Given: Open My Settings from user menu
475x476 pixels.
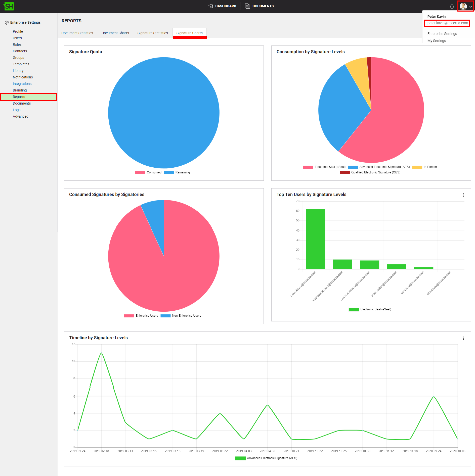Looking at the screenshot, I should [437, 41].
